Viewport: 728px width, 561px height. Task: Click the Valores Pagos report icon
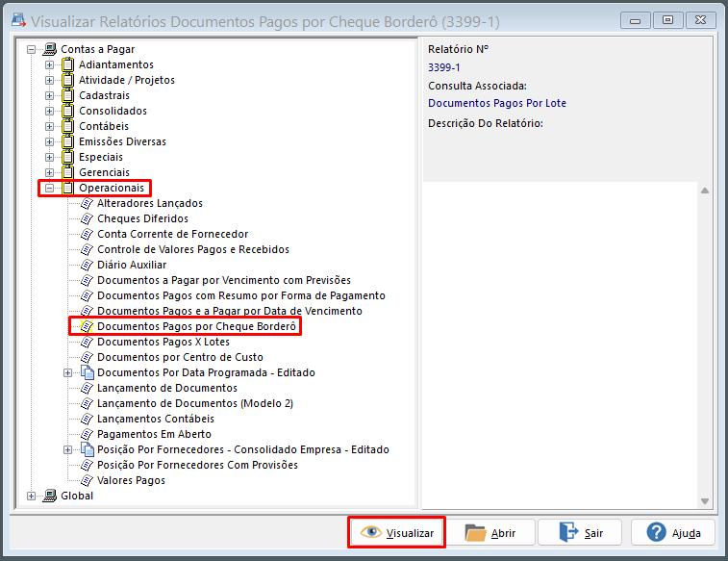(87, 480)
